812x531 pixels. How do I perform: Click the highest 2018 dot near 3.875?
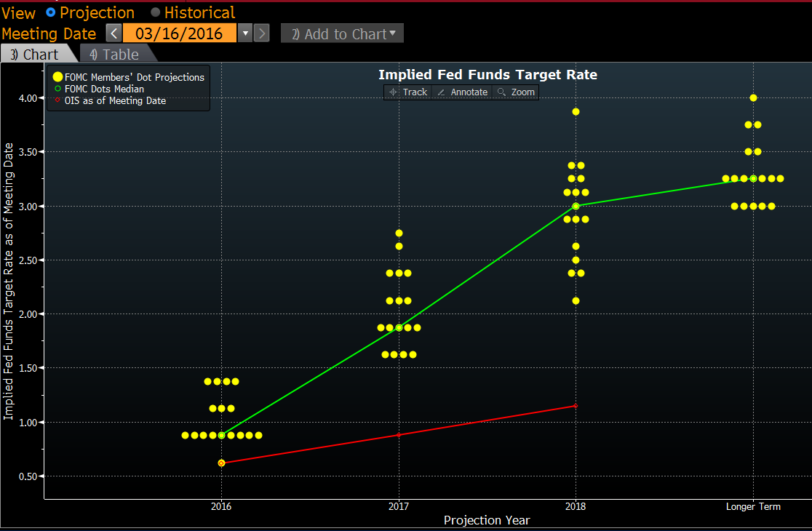click(x=576, y=112)
